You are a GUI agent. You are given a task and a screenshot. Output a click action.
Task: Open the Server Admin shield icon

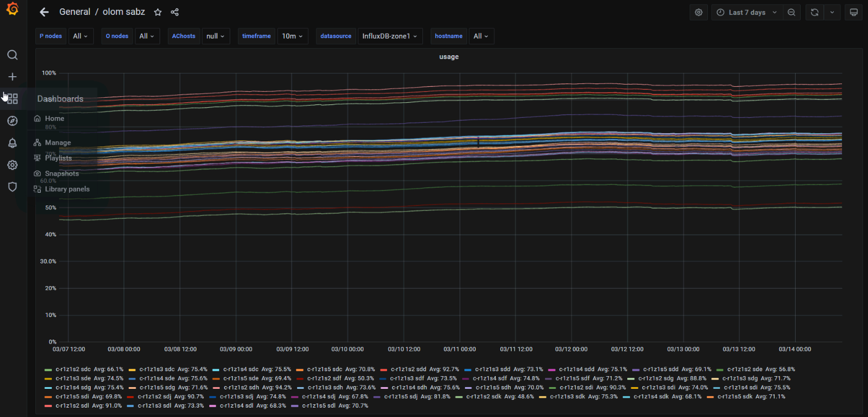click(12, 187)
